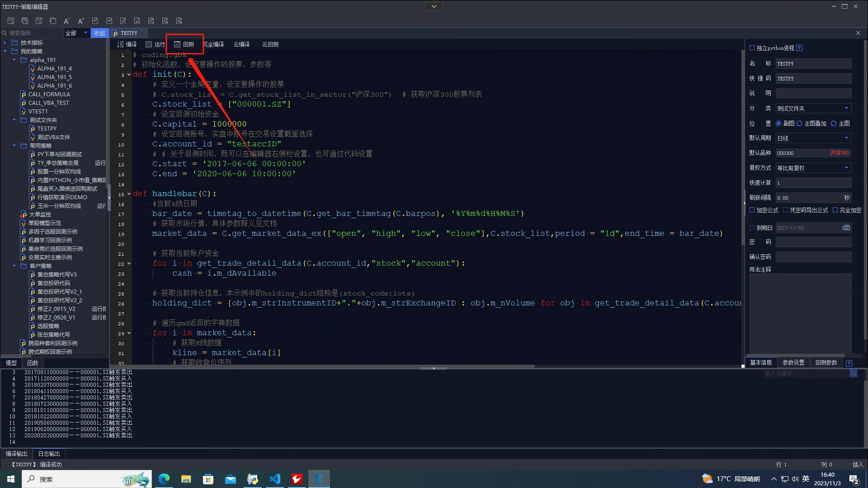Click the save icon in the top toolbar

(11, 21)
